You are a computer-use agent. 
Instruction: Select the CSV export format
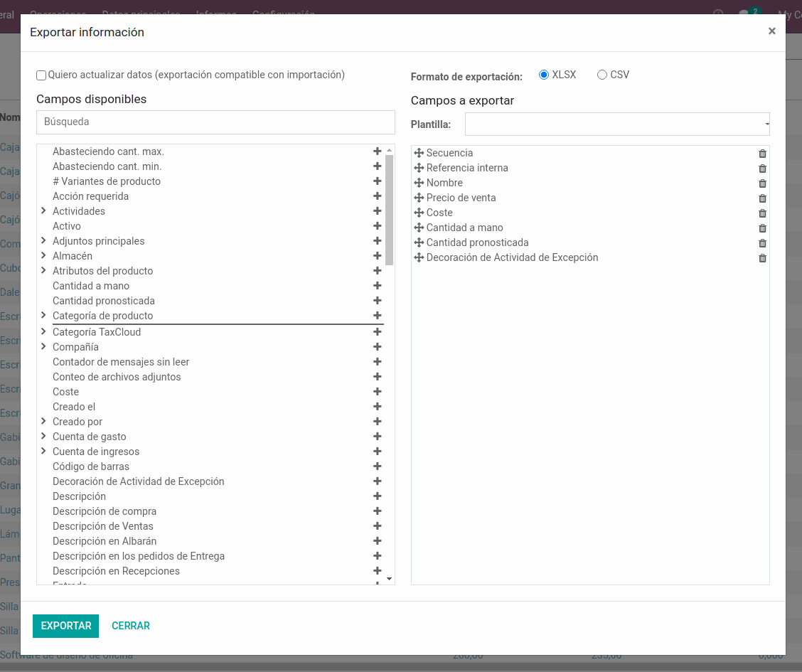tap(602, 75)
